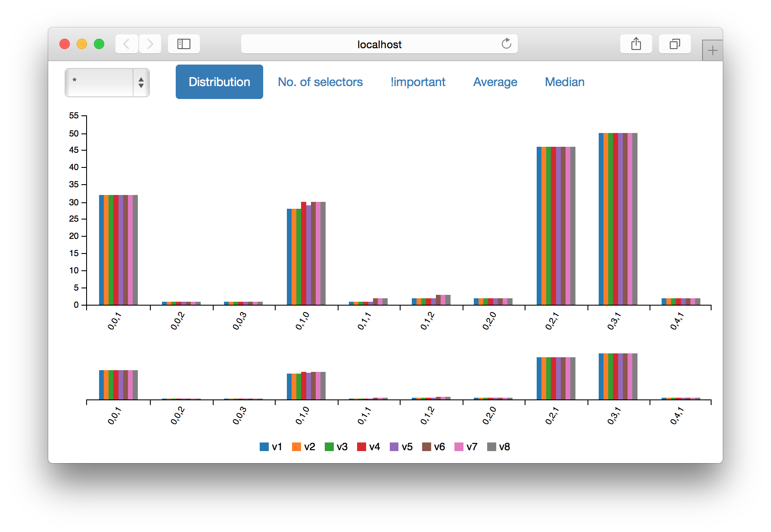Image resolution: width=771 pixels, height=532 pixels.
Task: Click the 0,4,1 label on lower chart
Action: click(677, 416)
